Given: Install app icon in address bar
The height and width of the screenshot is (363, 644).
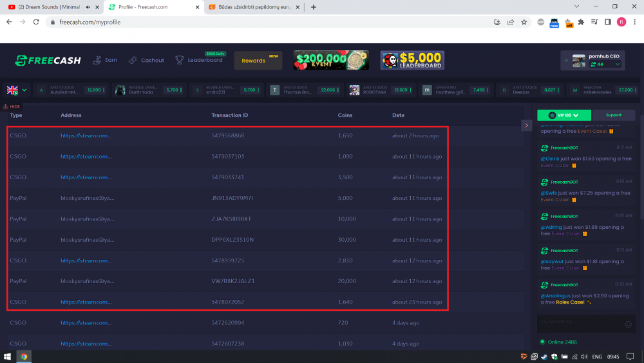Looking at the screenshot, I should (497, 22).
